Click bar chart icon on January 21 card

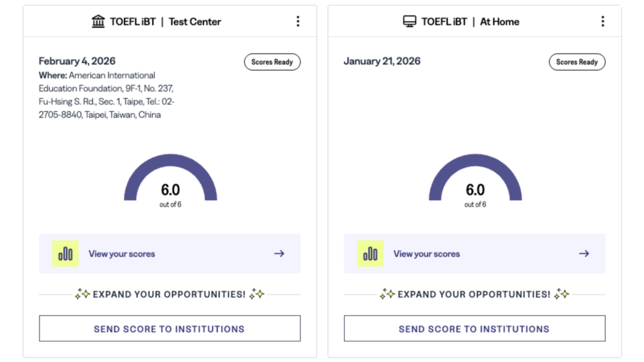point(370,254)
